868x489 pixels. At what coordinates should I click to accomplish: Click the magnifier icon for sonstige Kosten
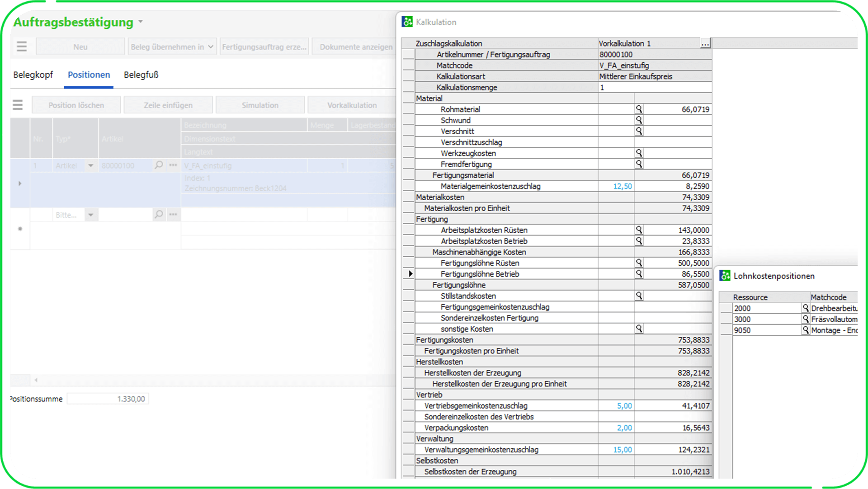[639, 329]
